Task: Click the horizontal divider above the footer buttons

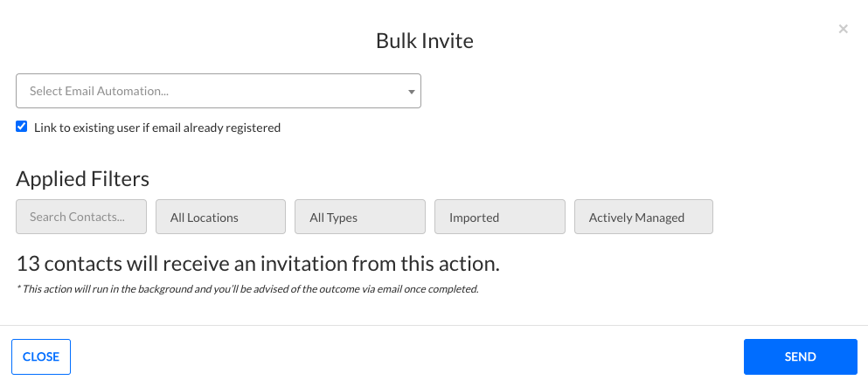Action: 434,325
